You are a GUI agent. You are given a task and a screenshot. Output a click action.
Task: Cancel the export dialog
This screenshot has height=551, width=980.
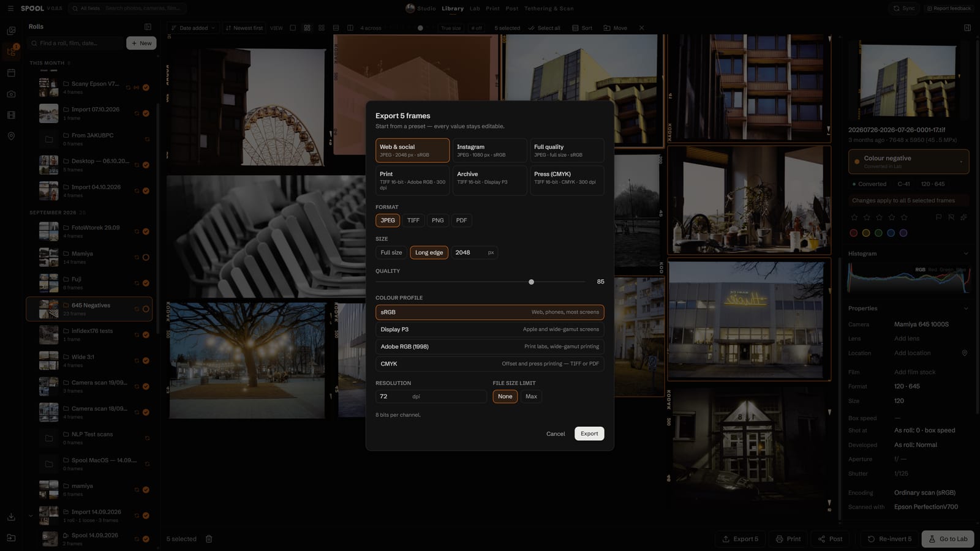click(556, 433)
